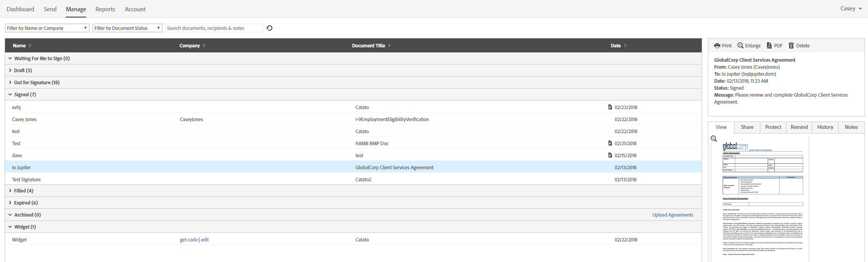
Task: Open the Reports menu tab
Action: [x=105, y=9]
